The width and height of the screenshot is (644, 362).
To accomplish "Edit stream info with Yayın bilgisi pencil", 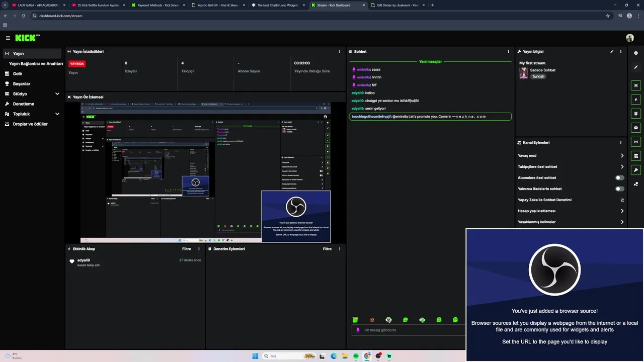I will click(612, 51).
